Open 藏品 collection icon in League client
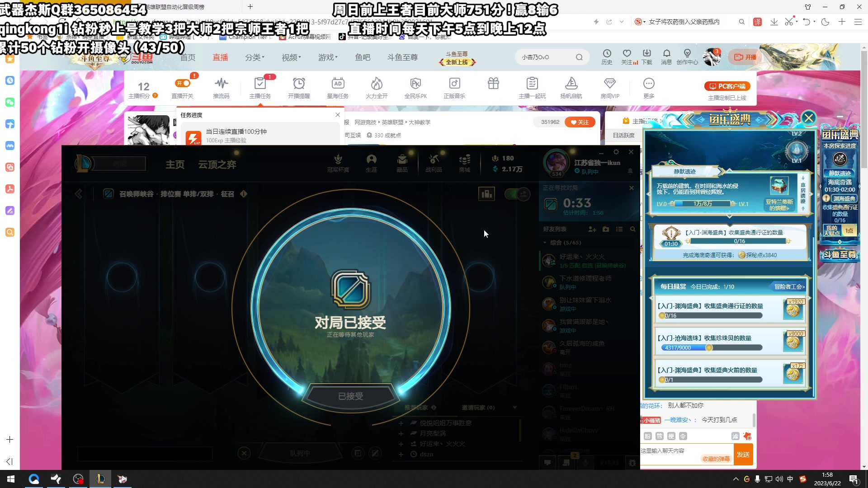Viewport: 868px width, 488px height. [x=402, y=163]
